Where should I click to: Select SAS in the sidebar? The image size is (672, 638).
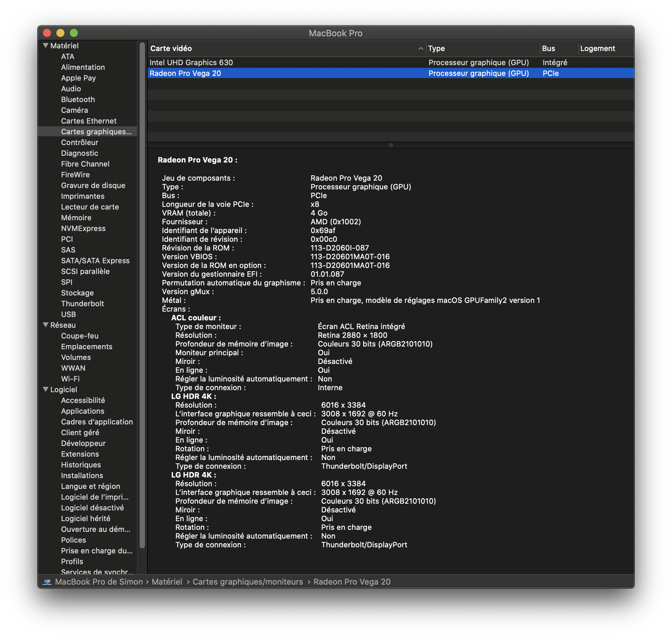coord(68,250)
